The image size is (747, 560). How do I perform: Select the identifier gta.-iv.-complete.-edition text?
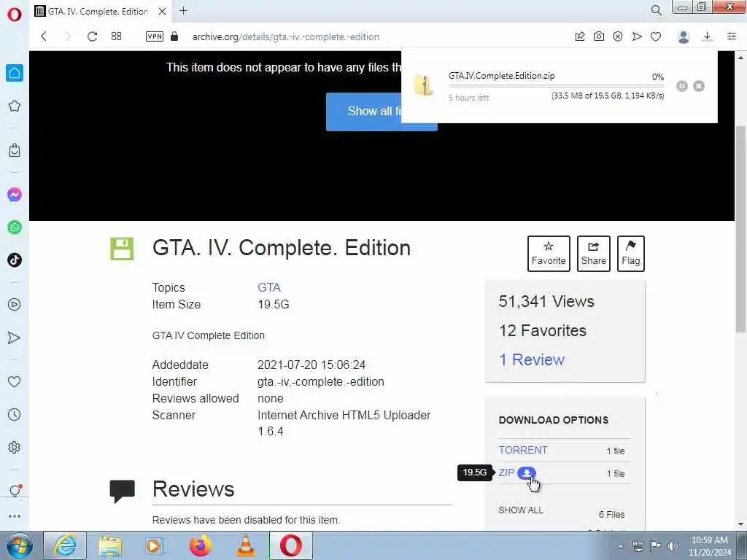click(321, 382)
